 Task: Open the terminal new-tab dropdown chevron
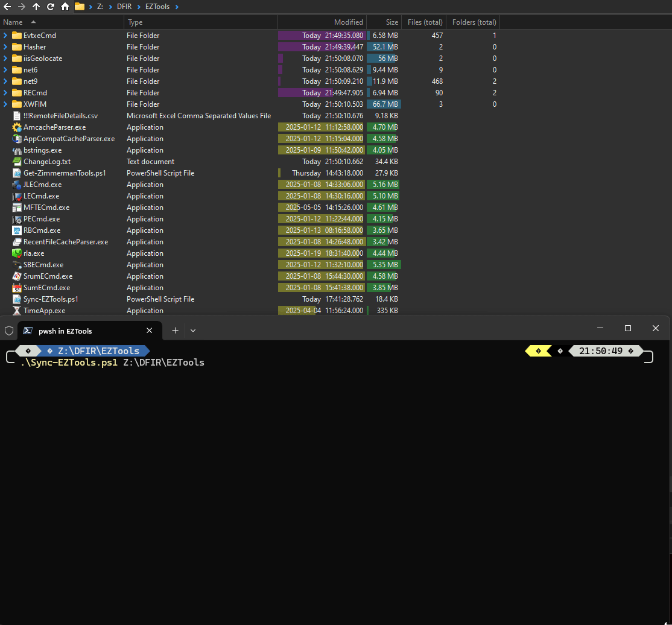point(192,331)
